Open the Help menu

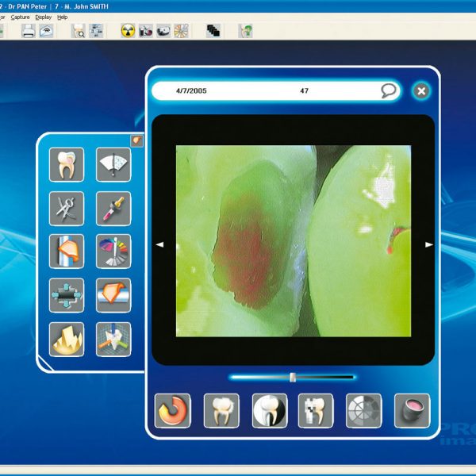pyautogui.click(x=62, y=17)
